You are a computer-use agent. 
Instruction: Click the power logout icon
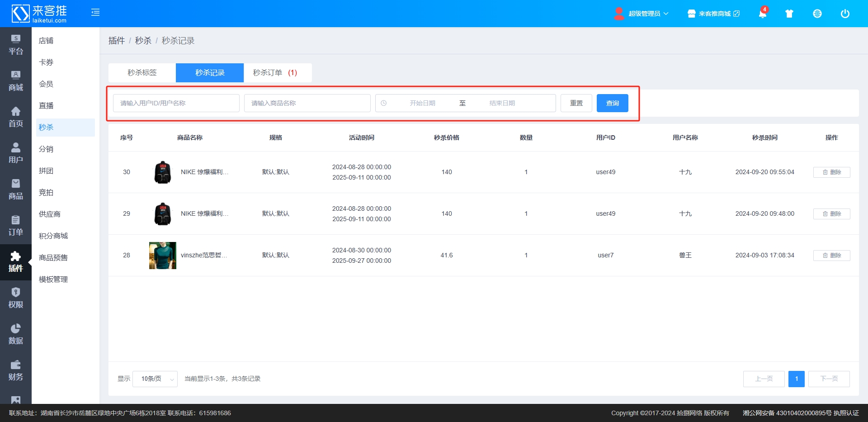pos(844,14)
